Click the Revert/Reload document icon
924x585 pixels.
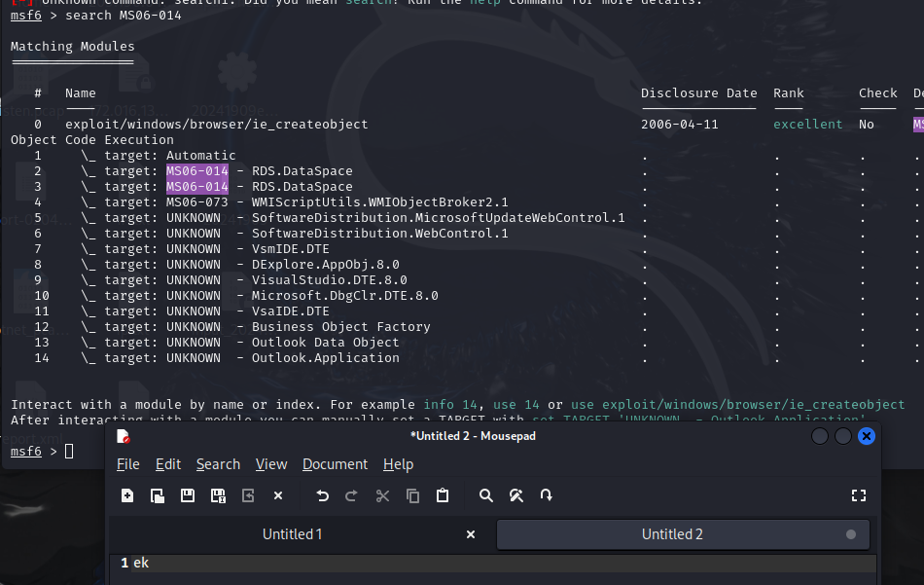click(248, 496)
